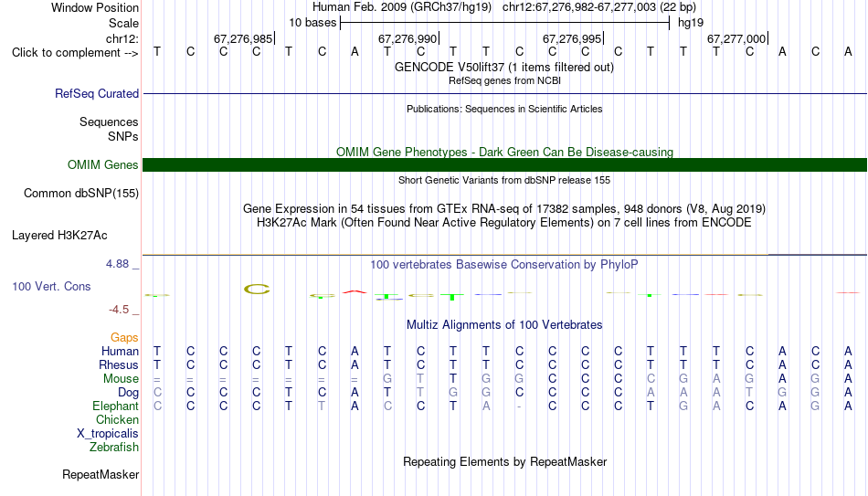Select the X_tropicalis alignment row label
The image size is (868, 496).
[108, 434]
